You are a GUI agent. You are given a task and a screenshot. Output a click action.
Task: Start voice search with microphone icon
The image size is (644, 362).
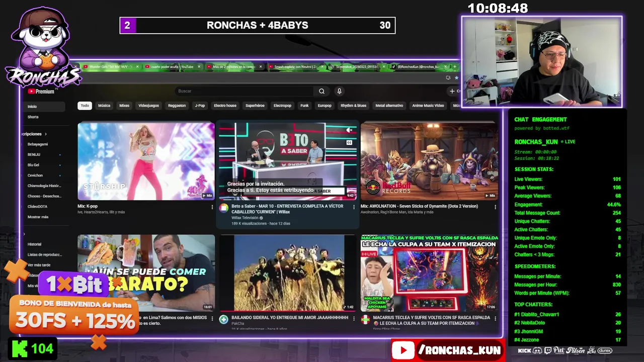click(339, 91)
